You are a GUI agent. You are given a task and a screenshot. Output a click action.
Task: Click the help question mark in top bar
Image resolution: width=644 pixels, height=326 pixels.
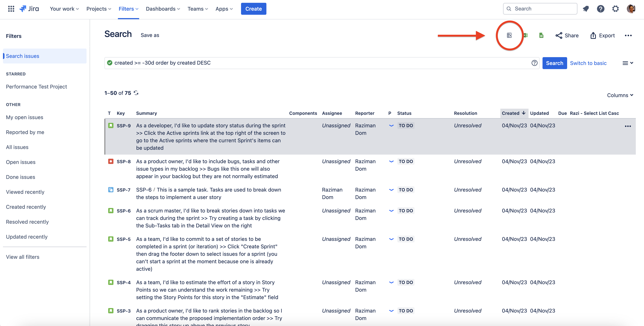click(601, 9)
